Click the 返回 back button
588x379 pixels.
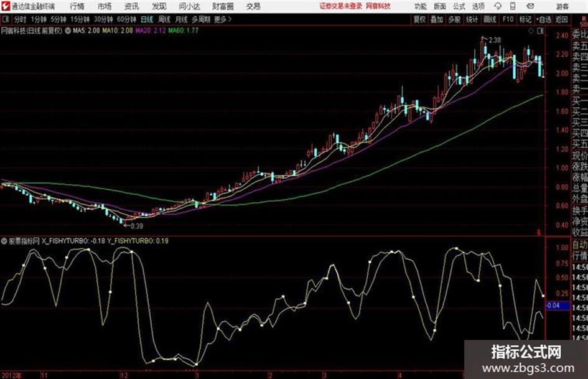561,19
